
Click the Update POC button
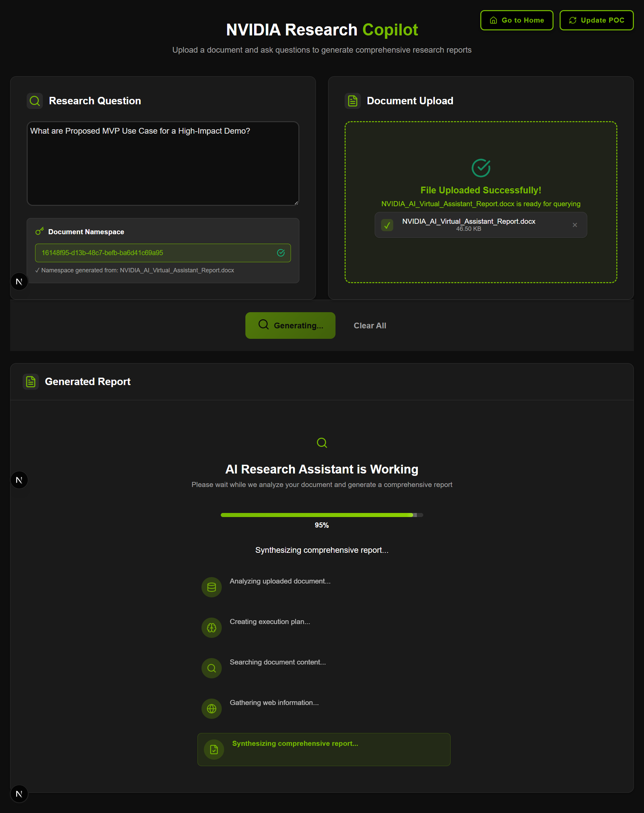pyautogui.click(x=596, y=20)
